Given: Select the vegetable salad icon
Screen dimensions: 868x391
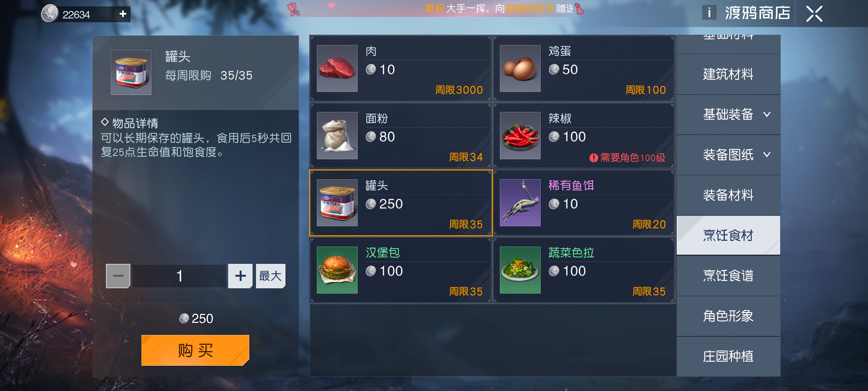Looking at the screenshot, I should coord(520,270).
